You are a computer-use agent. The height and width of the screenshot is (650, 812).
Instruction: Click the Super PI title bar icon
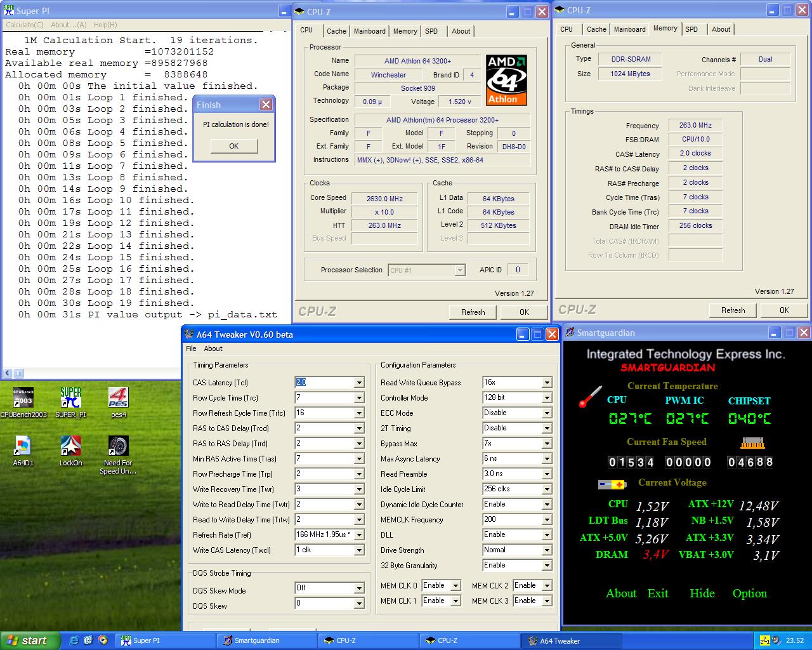[x=9, y=11]
